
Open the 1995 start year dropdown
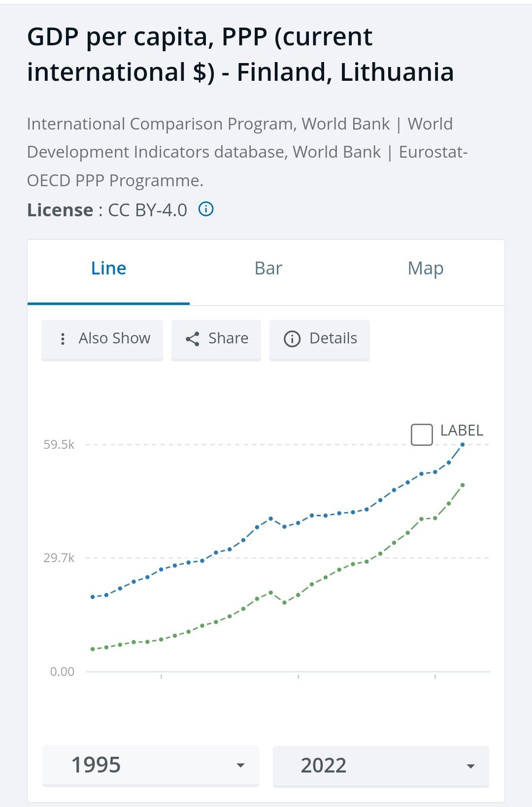pyautogui.click(x=151, y=765)
